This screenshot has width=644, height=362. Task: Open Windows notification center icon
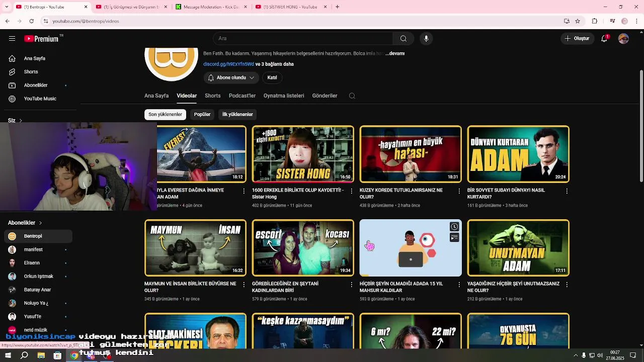(x=633, y=355)
